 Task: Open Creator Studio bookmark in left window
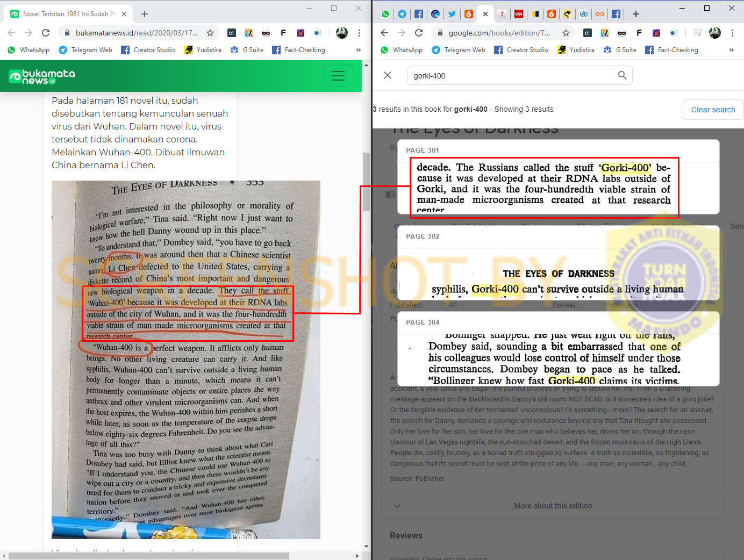coord(148,50)
